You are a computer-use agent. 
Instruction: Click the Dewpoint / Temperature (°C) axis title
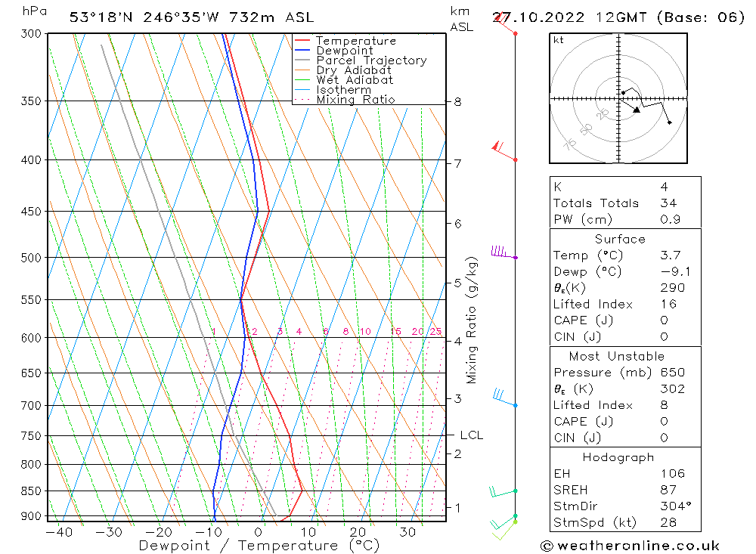point(259,546)
